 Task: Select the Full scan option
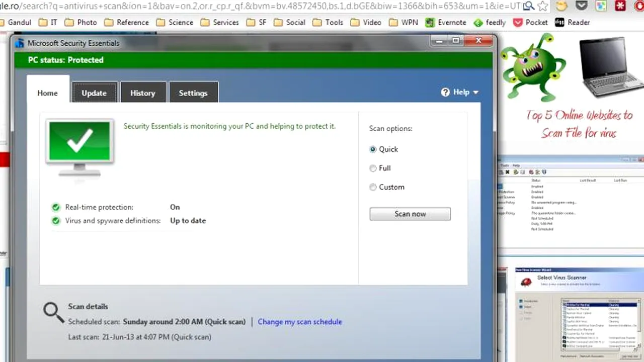(x=373, y=168)
